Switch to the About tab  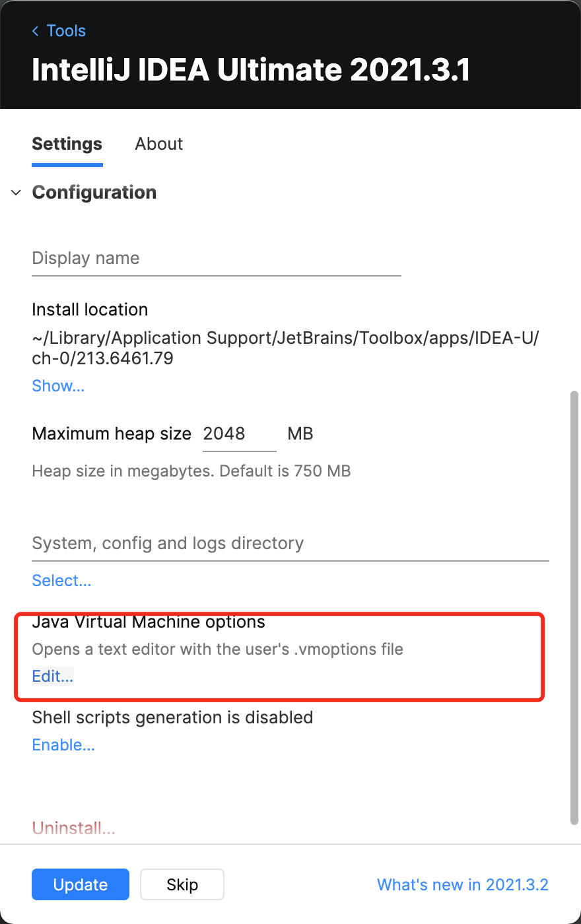click(x=159, y=144)
